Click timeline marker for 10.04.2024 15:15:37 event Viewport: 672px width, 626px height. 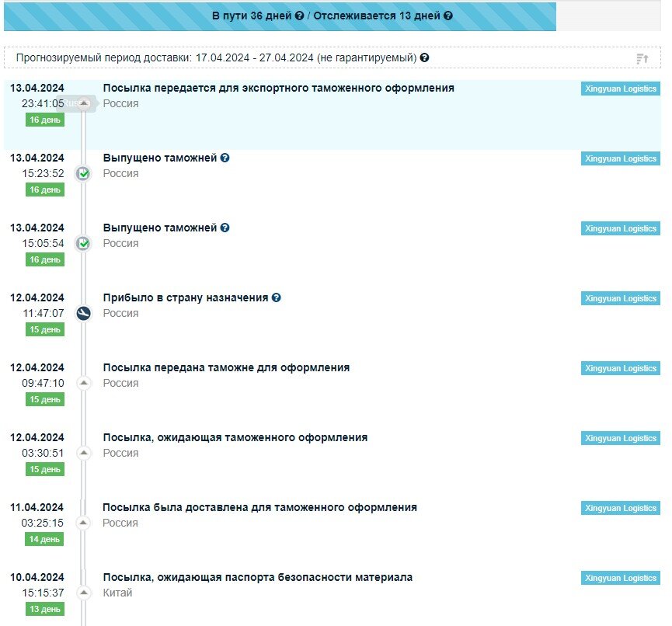pyautogui.click(x=84, y=593)
